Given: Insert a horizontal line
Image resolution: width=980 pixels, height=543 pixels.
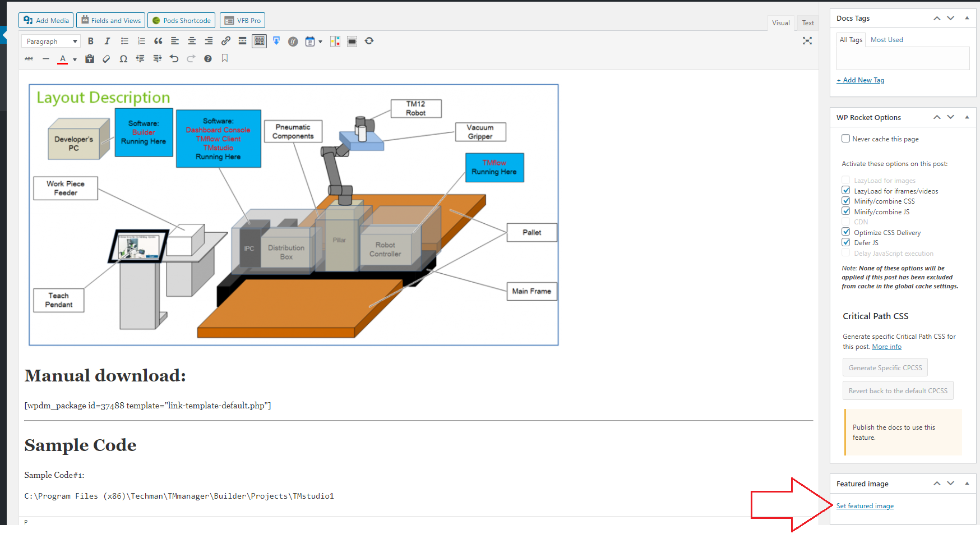Looking at the screenshot, I should (46, 58).
